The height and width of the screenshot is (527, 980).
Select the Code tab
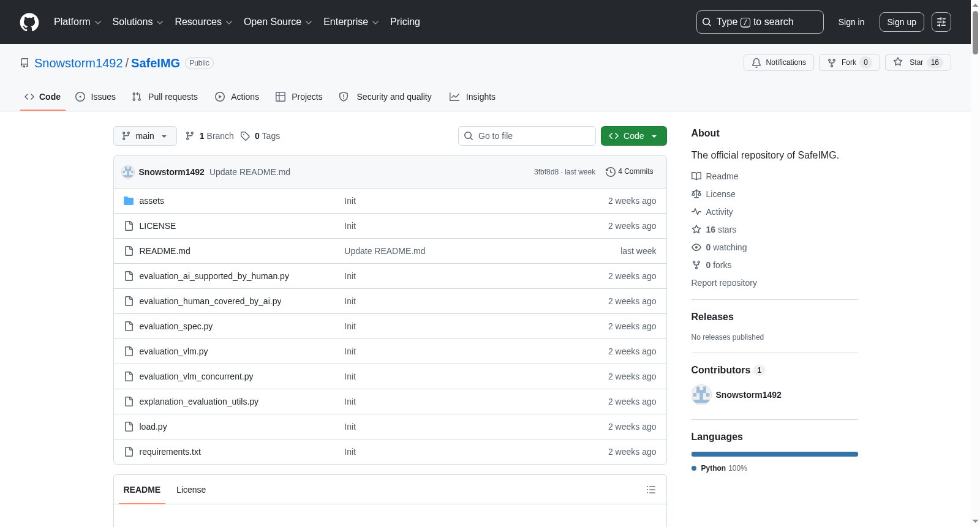[x=43, y=97]
